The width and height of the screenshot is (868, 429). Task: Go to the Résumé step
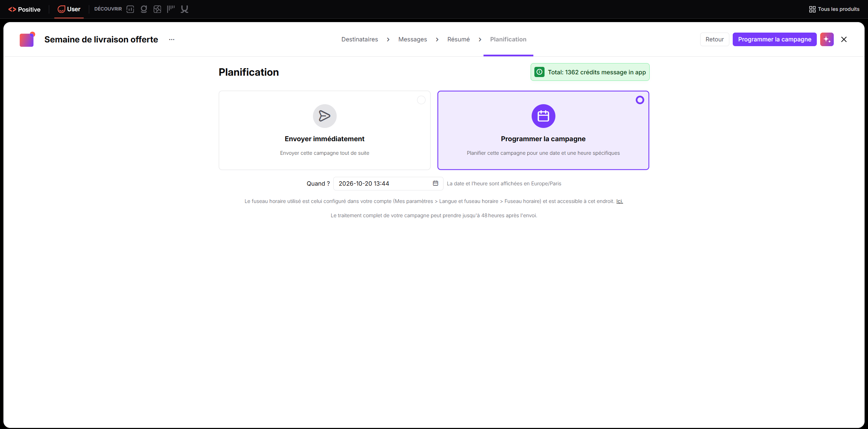click(x=458, y=39)
